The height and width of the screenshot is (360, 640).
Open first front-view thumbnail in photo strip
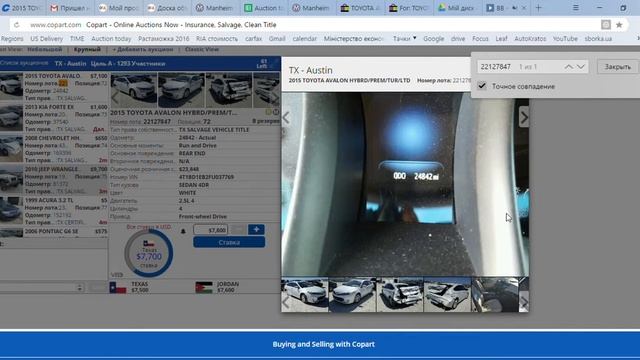pos(304,294)
